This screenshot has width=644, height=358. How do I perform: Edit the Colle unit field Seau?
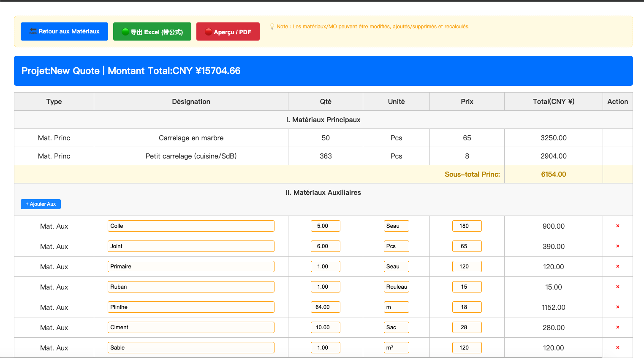397,226
